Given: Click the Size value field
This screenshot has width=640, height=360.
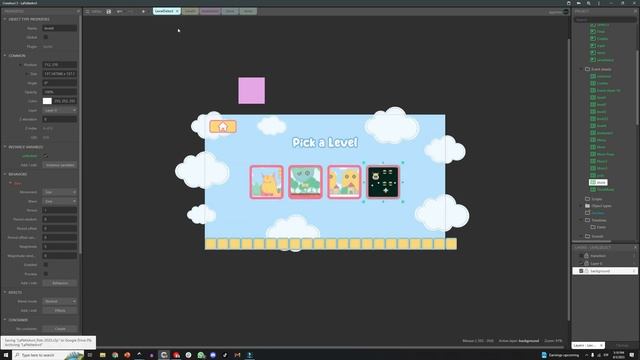Looking at the screenshot, I should (x=60, y=74).
